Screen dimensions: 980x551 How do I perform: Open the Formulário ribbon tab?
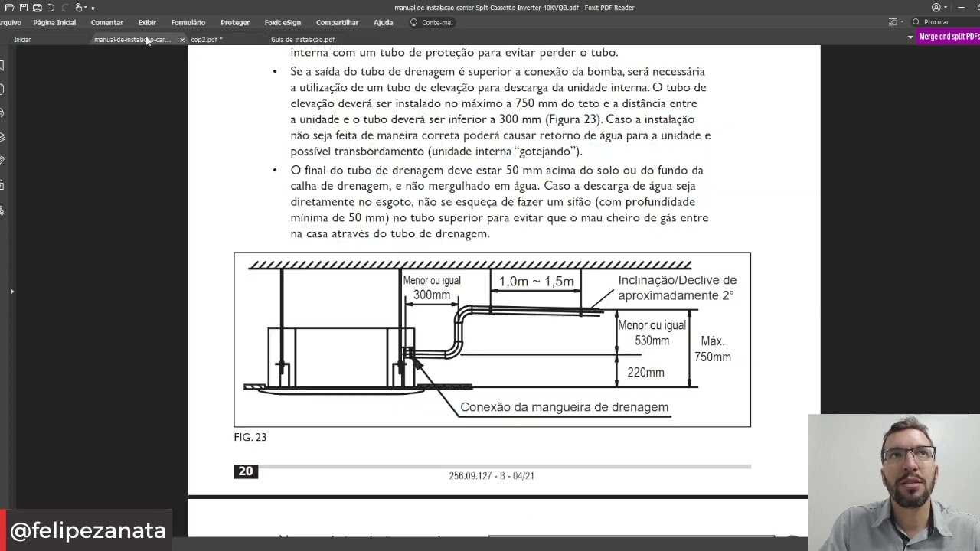[188, 23]
